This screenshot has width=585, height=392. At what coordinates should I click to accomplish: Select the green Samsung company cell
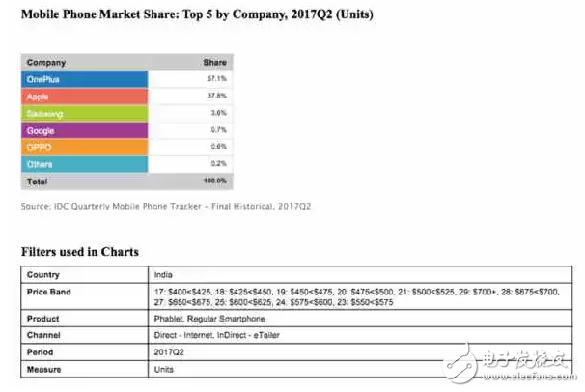tap(84, 113)
